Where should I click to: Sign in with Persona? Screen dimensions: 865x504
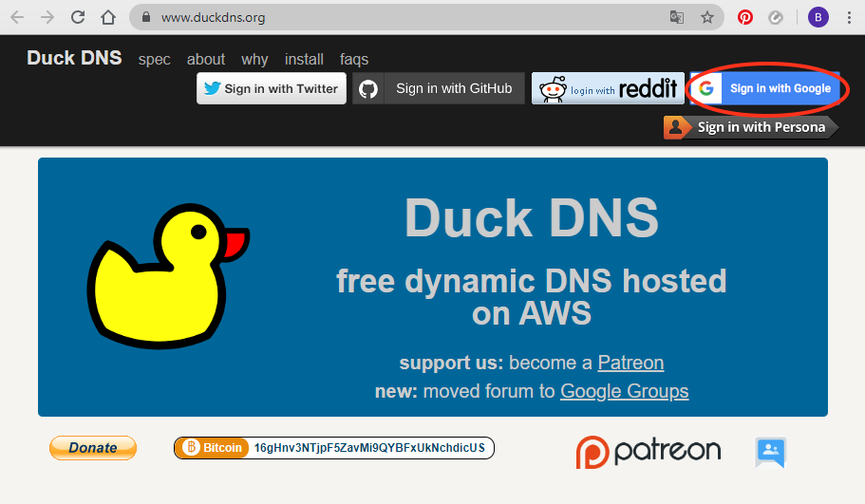click(x=751, y=127)
